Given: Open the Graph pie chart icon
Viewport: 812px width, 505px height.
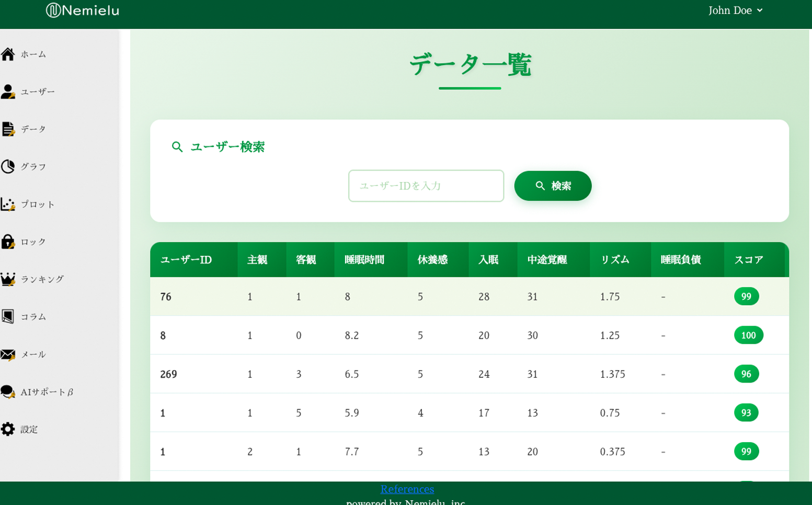Looking at the screenshot, I should (x=8, y=166).
